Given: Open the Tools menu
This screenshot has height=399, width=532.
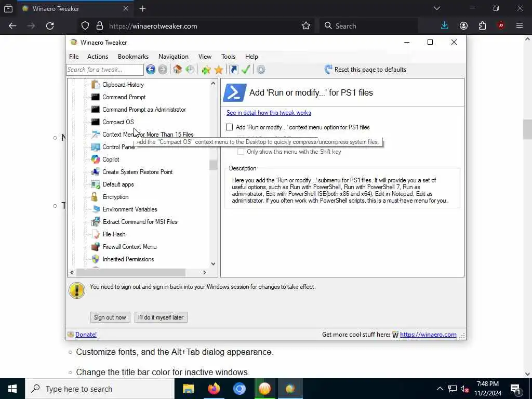Looking at the screenshot, I should (228, 57).
